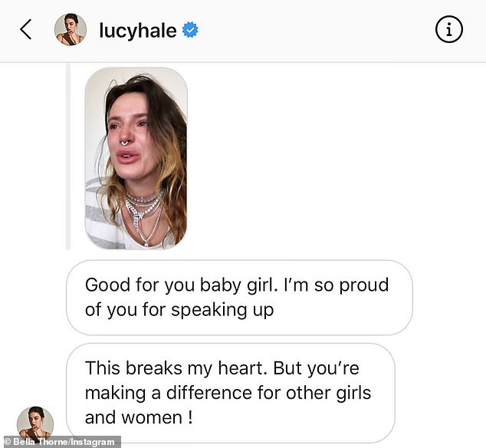Open the header profile picture
This screenshot has width=486, height=448.
point(70,30)
